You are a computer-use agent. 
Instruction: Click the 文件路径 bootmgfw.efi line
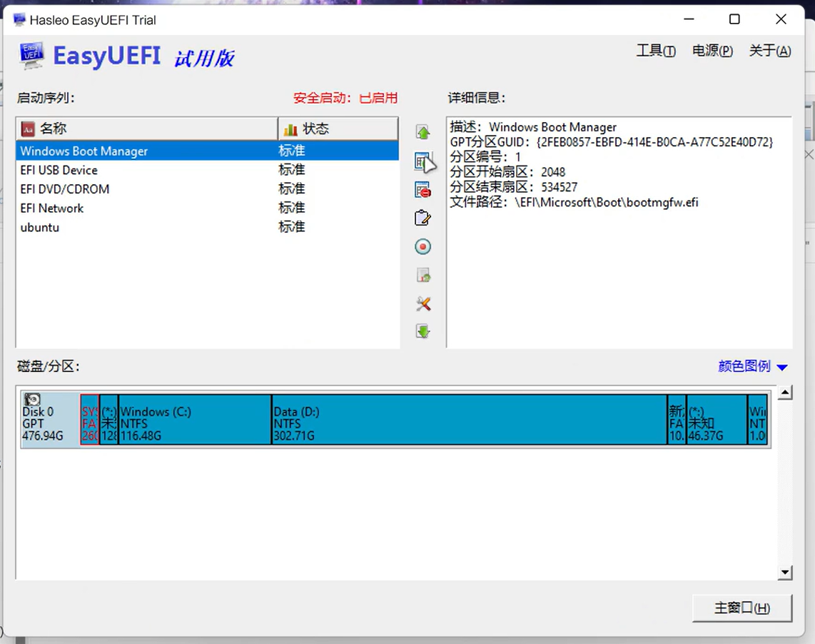574,202
